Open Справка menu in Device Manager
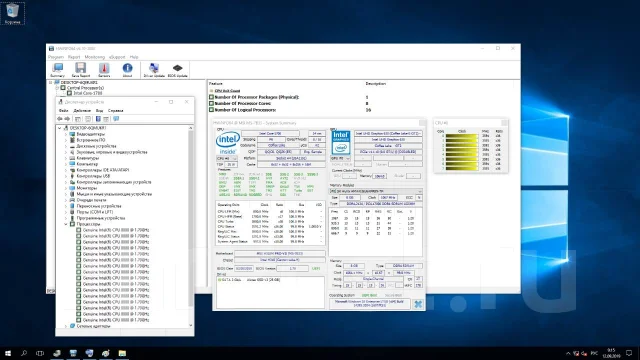The image size is (640, 360). click(116, 111)
